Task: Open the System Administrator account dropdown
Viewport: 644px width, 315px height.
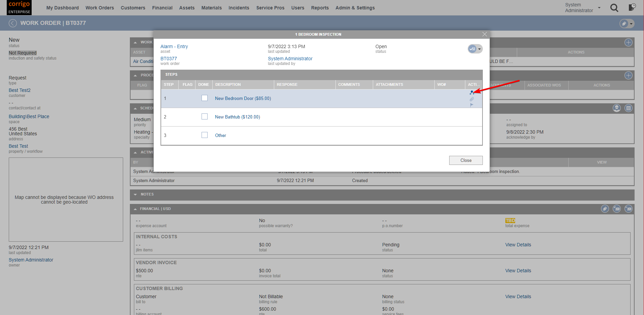Action: pyautogui.click(x=599, y=7)
